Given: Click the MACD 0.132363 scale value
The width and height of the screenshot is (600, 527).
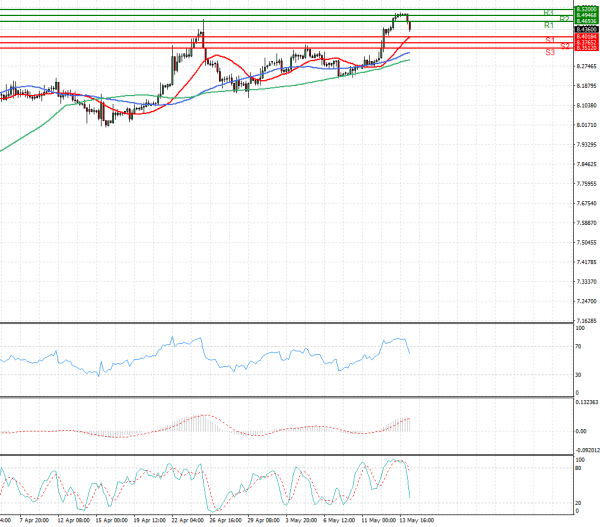Looking at the screenshot, I should pos(585,401).
